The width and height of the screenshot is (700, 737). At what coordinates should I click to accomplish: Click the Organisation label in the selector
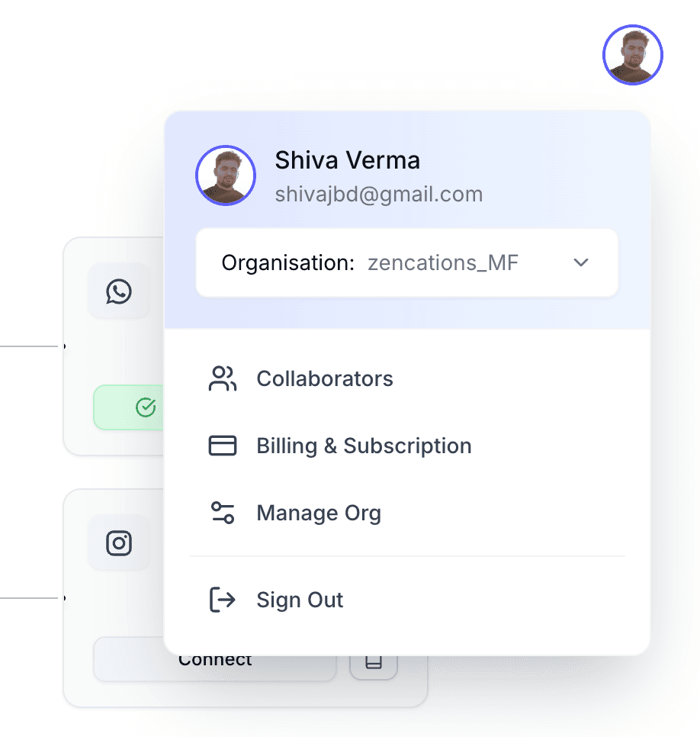pos(288,262)
